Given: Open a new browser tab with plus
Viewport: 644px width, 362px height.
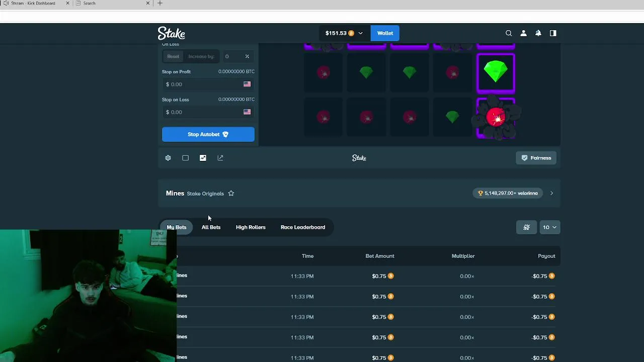Looking at the screenshot, I should [160, 3].
